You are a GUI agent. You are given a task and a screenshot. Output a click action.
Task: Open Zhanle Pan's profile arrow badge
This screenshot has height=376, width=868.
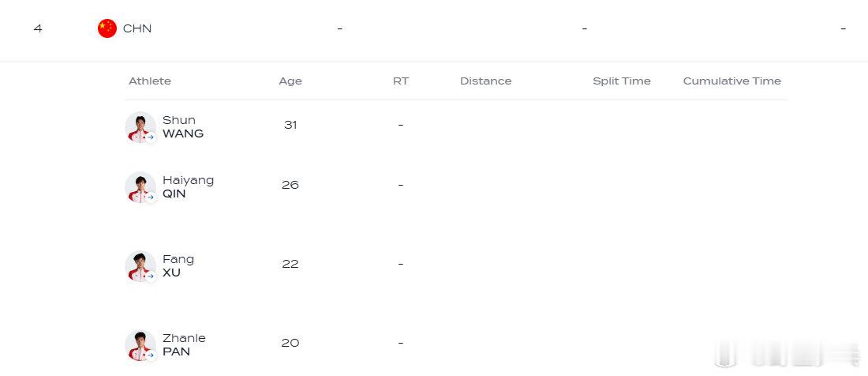pyautogui.click(x=151, y=355)
